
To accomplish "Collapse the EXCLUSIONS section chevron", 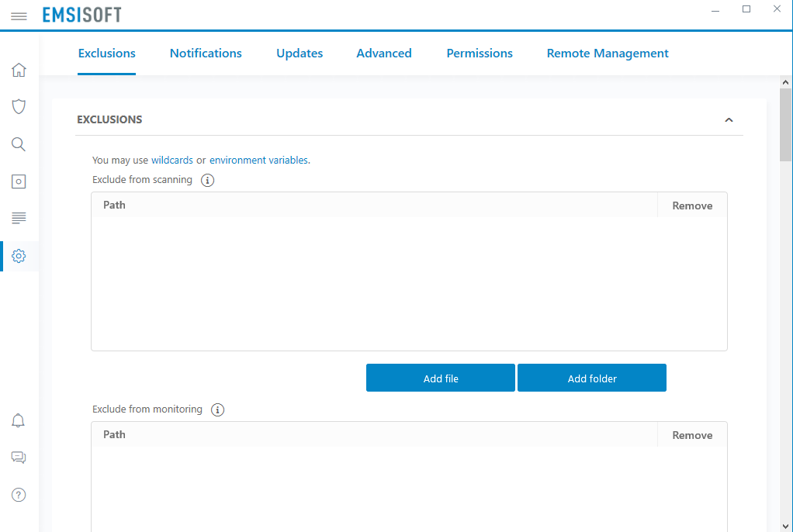I will pyautogui.click(x=729, y=120).
